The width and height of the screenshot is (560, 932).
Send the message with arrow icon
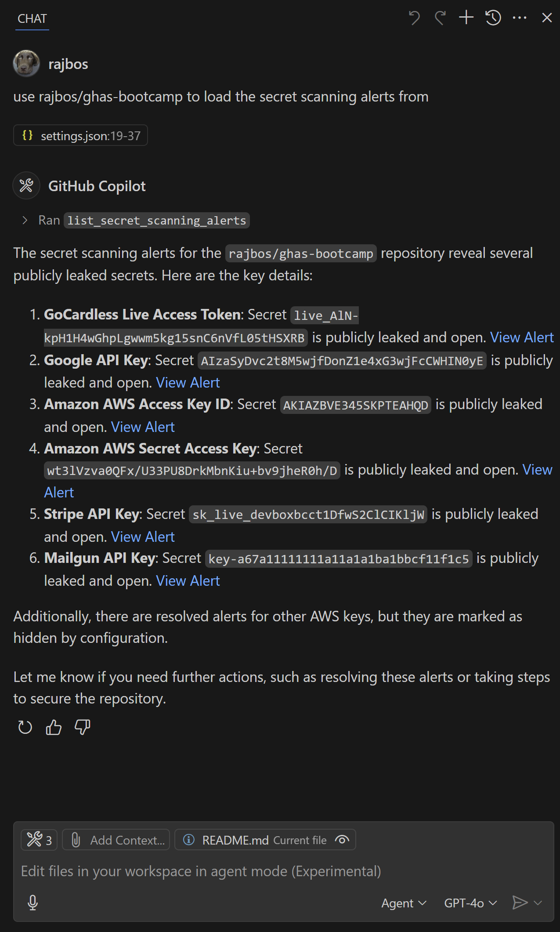pyautogui.click(x=520, y=903)
